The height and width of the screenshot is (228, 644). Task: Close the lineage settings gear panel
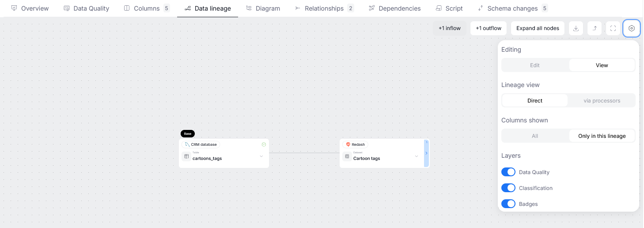pos(632,28)
